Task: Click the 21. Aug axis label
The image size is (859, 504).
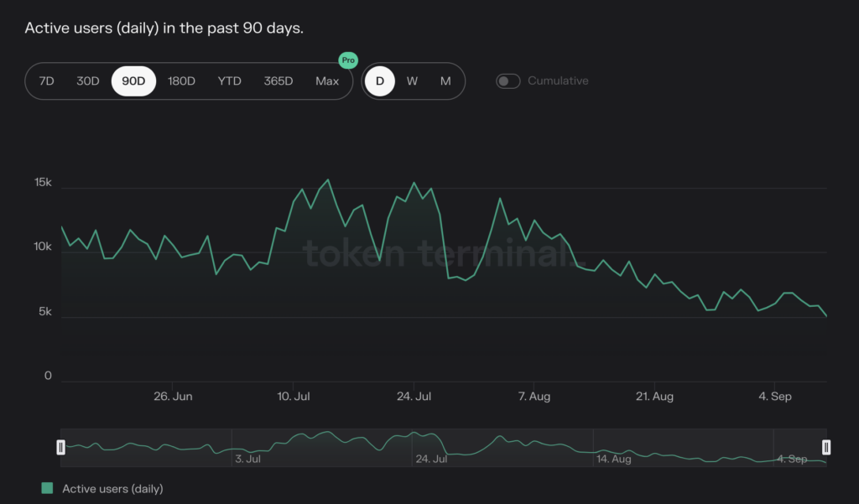Action: [654, 396]
